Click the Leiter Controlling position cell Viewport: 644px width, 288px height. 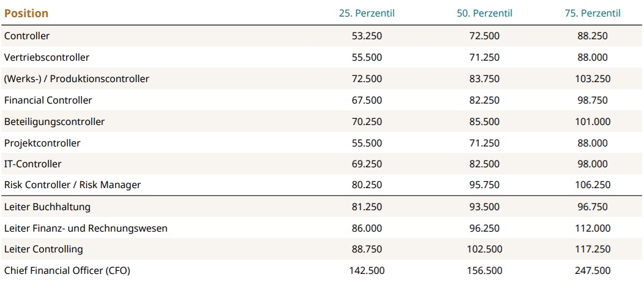pos(43,249)
